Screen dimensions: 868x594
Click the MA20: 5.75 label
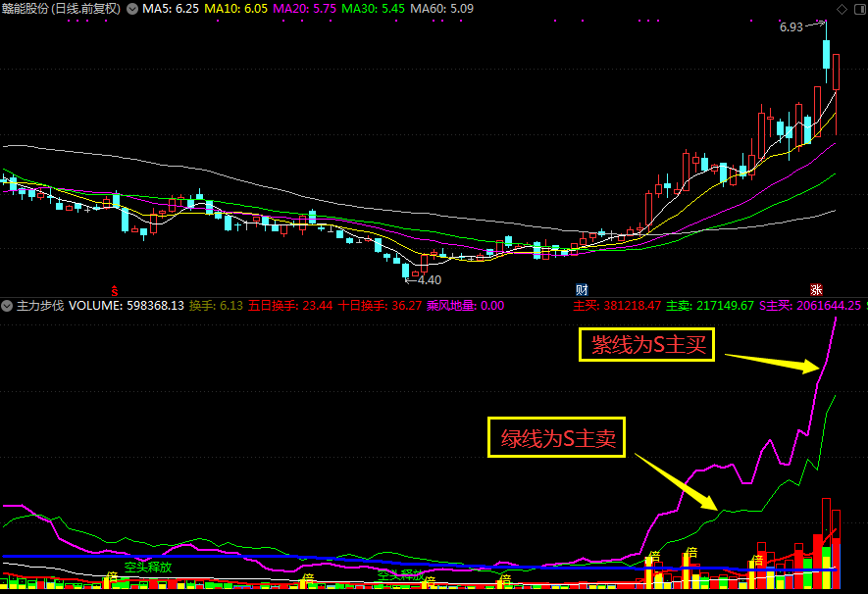click(304, 9)
